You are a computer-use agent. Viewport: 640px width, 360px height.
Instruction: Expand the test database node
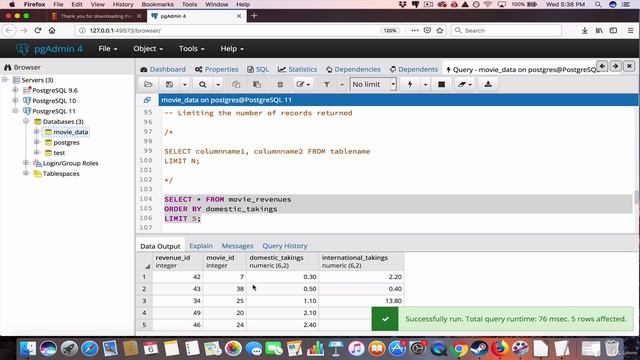[37, 152]
